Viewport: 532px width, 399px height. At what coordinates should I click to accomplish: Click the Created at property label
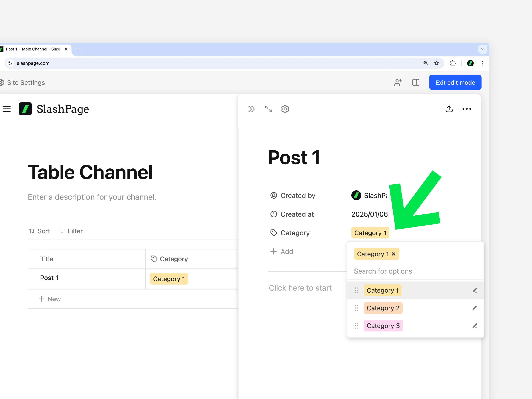292,214
